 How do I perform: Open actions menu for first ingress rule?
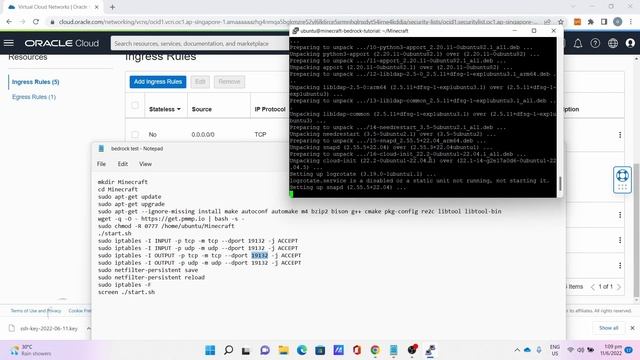coord(620,134)
